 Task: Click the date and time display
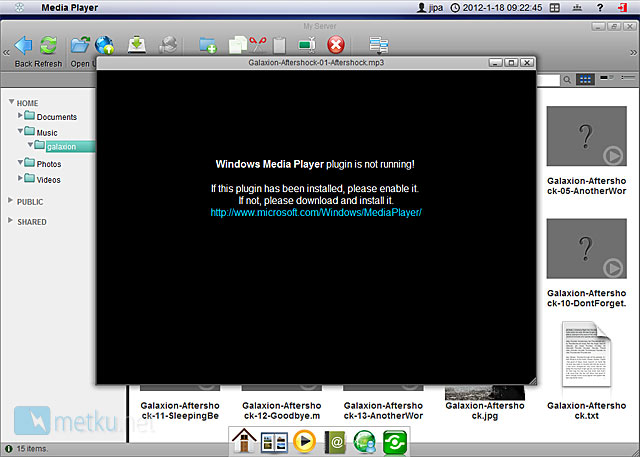point(502,7)
